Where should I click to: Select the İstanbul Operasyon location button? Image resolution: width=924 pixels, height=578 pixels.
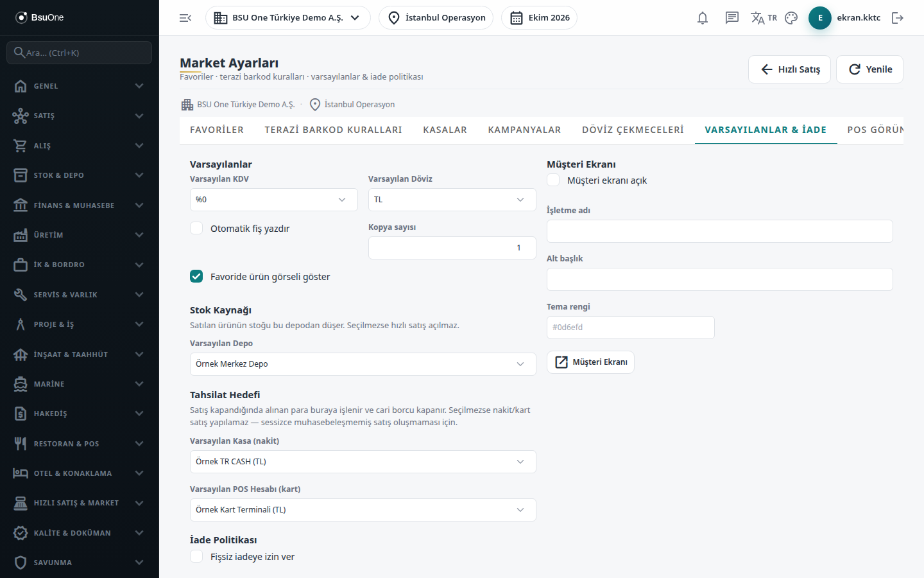(436, 18)
